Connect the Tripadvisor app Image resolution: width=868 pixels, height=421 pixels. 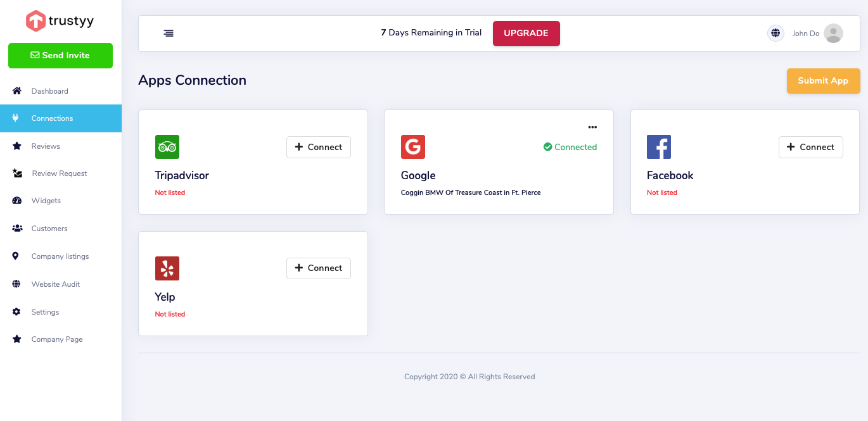coord(319,147)
